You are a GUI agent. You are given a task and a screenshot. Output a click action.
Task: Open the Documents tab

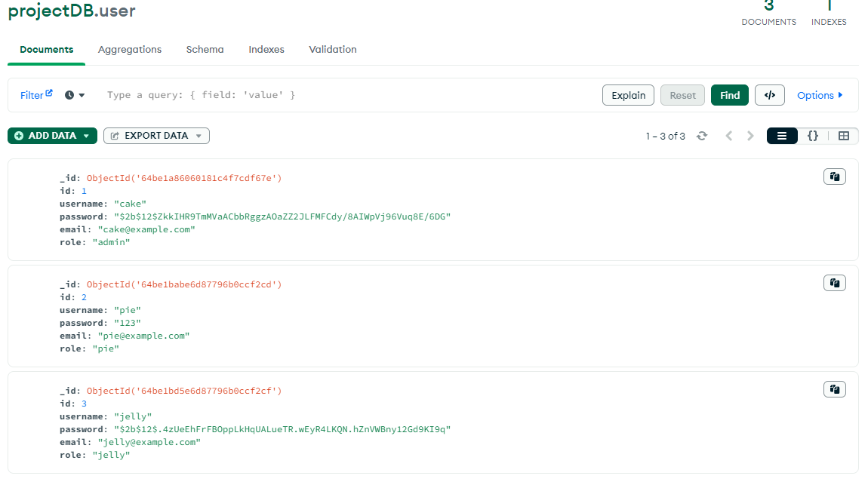[x=47, y=50]
